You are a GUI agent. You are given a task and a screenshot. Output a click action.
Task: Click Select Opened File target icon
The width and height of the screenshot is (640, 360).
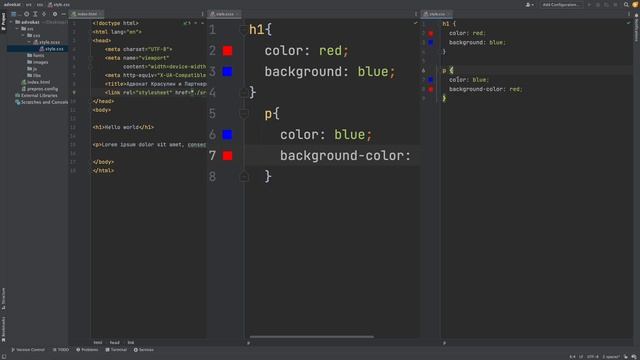(27, 14)
